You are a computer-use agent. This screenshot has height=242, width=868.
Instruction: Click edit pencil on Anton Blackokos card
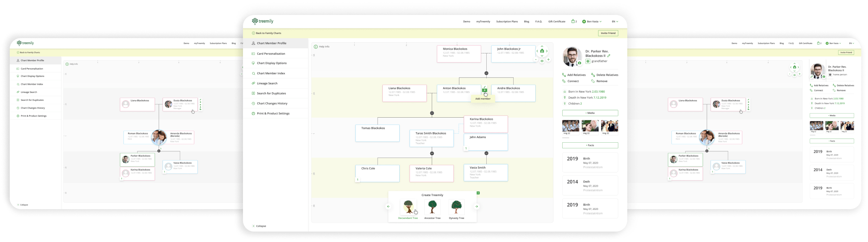tap(485, 87)
